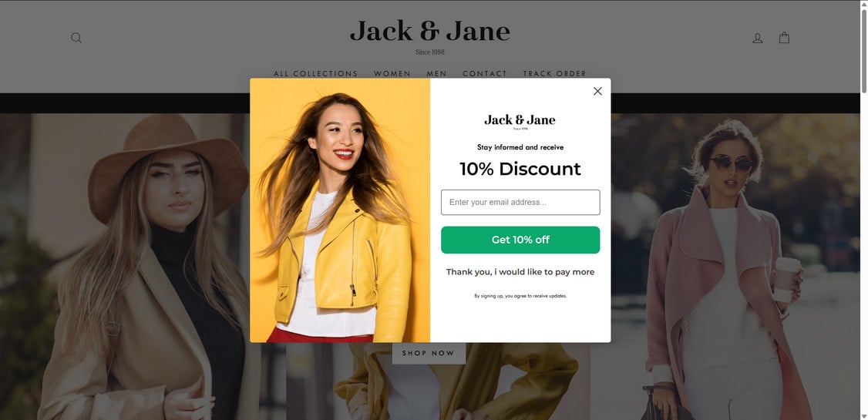Click the green Get 10% off button
Image resolution: width=868 pixels, height=420 pixels.
pos(520,240)
